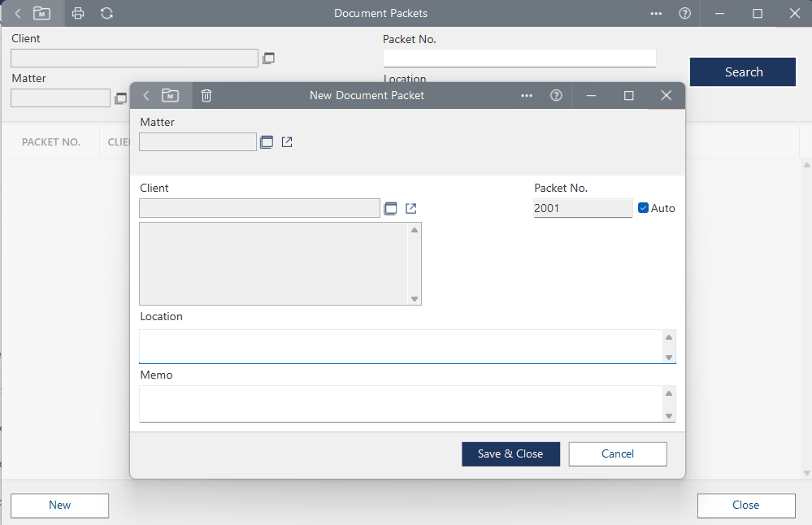Click the Memo field scroll down arrow
This screenshot has width=812, height=525.
pyautogui.click(x=669, y=415)
